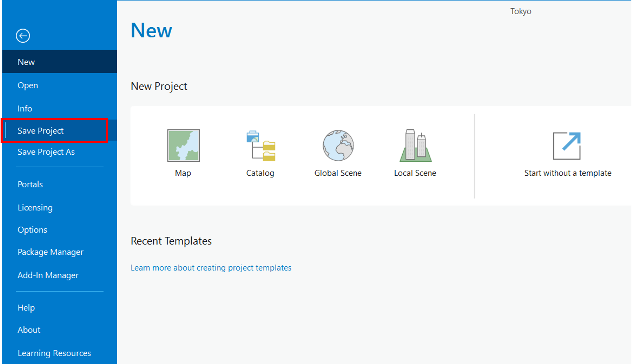Select the Map project template icon
Viewport: 632px width, 364px height.
183,145
